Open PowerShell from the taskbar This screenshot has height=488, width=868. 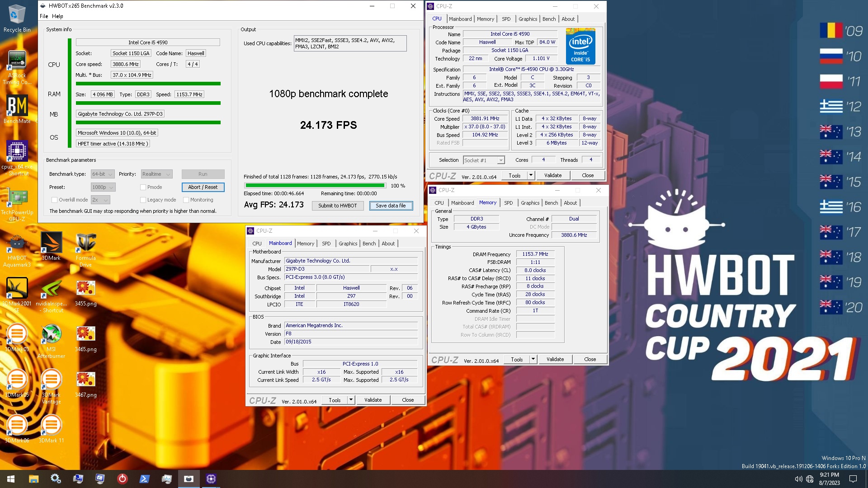(144, 479)
